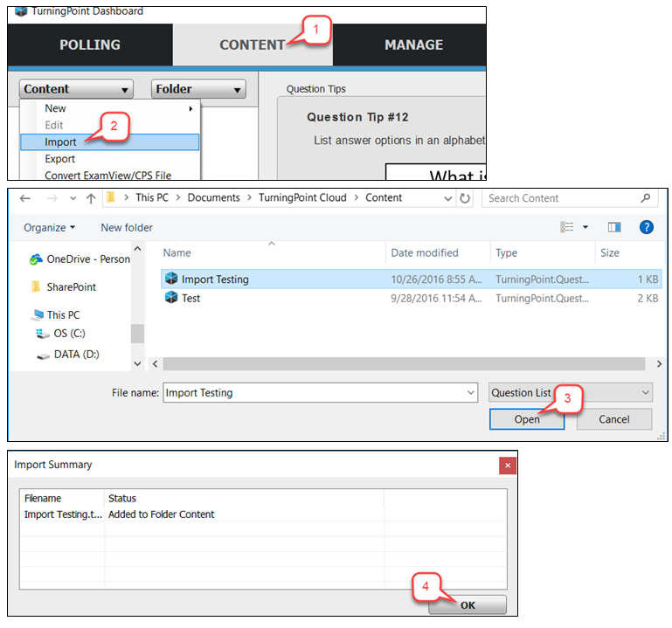Open the Question List file type dropdown
The width and height of the screenshot is (672, 628).
[571, 392]
